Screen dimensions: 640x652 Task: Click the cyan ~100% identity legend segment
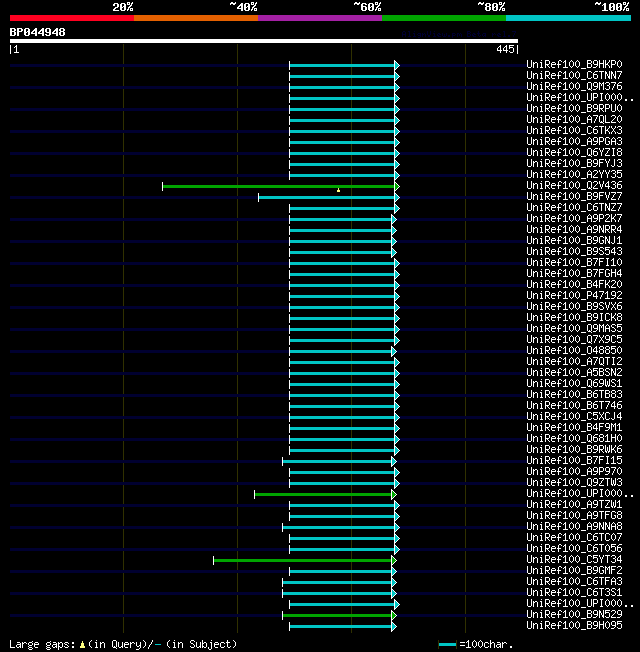pos(568,18)
